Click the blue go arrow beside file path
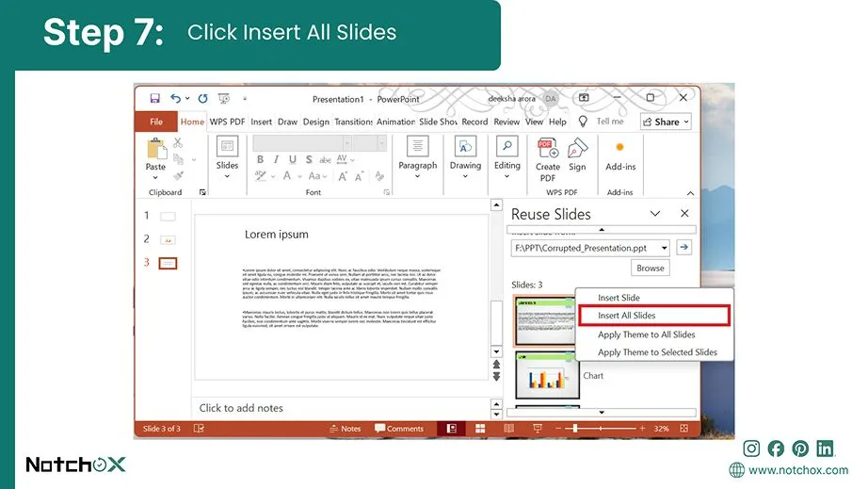Screen dimensions: 868x489 684,248
